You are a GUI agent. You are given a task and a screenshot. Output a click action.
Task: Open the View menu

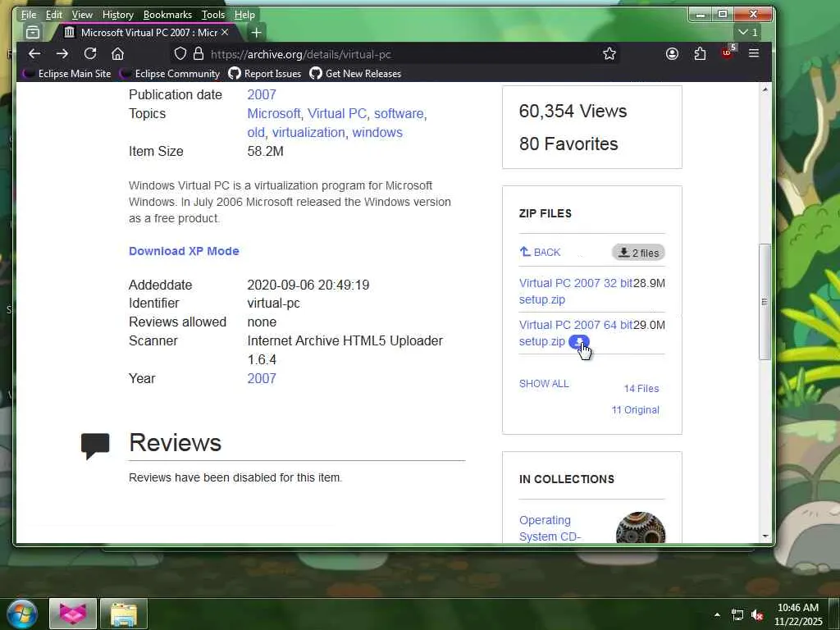pos(82,15)
